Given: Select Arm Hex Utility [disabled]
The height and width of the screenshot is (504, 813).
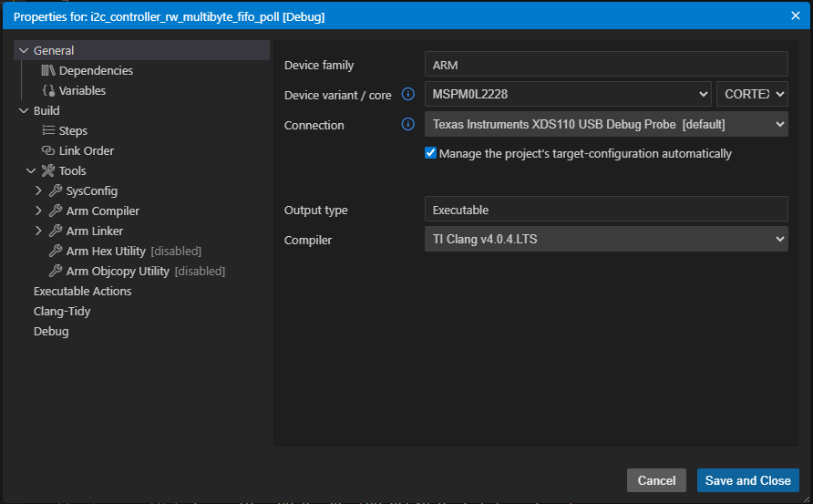Looking at the screenshot, I should coord(134,251).
